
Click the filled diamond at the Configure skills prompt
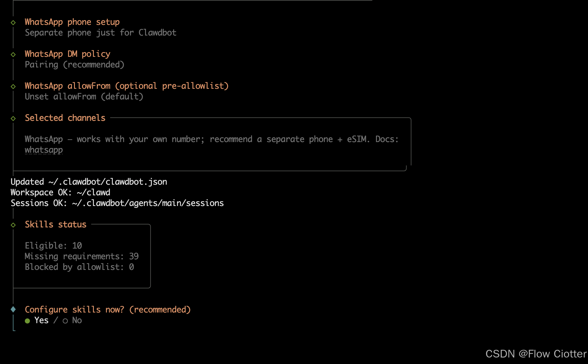coord(13,310)
